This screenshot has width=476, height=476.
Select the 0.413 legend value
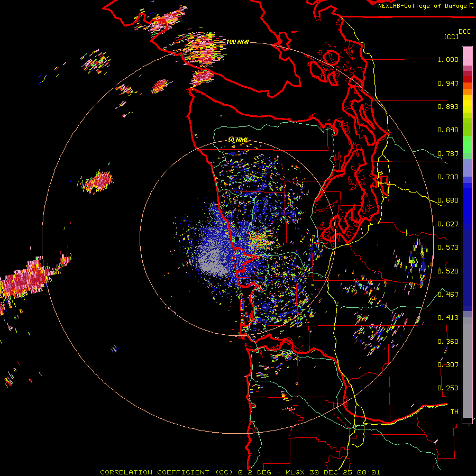448,318
